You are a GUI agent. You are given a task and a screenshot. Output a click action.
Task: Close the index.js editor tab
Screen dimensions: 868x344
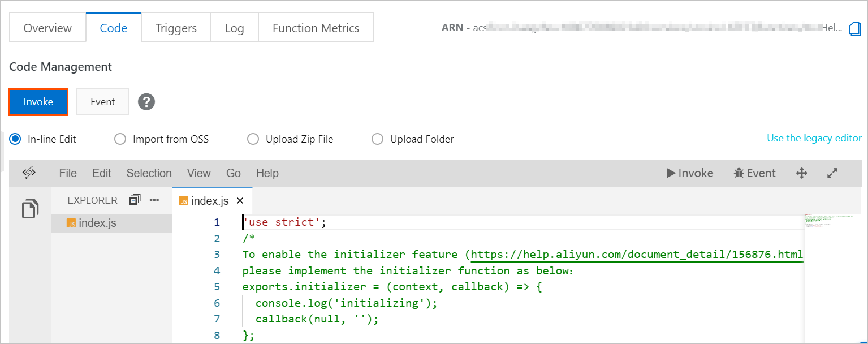click(x=240, y=201)
